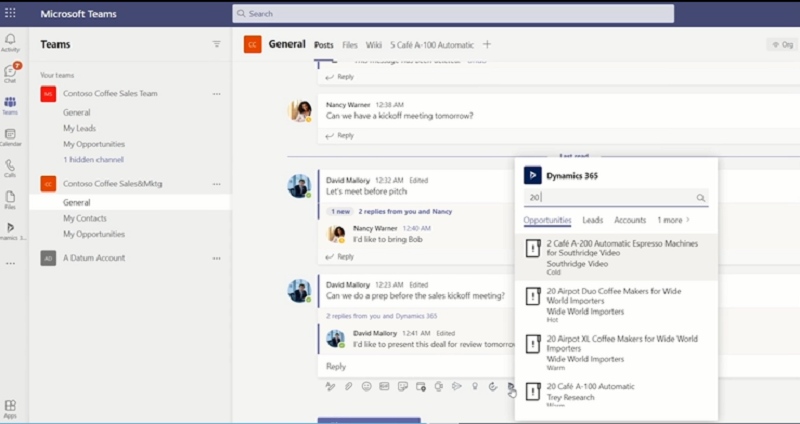800x424 pixels.
Task: Open Chat with unread badge
Action: (10, 73)
